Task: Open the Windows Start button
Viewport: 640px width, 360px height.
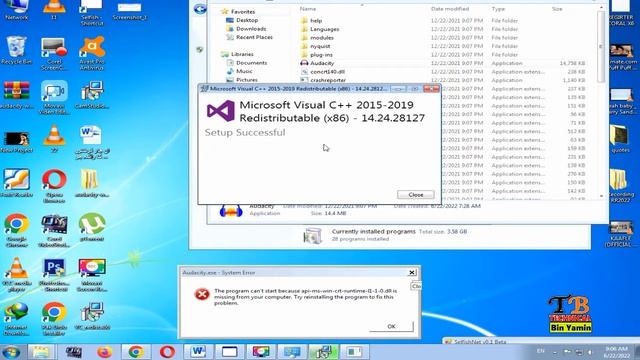Action: coord(11,352)
